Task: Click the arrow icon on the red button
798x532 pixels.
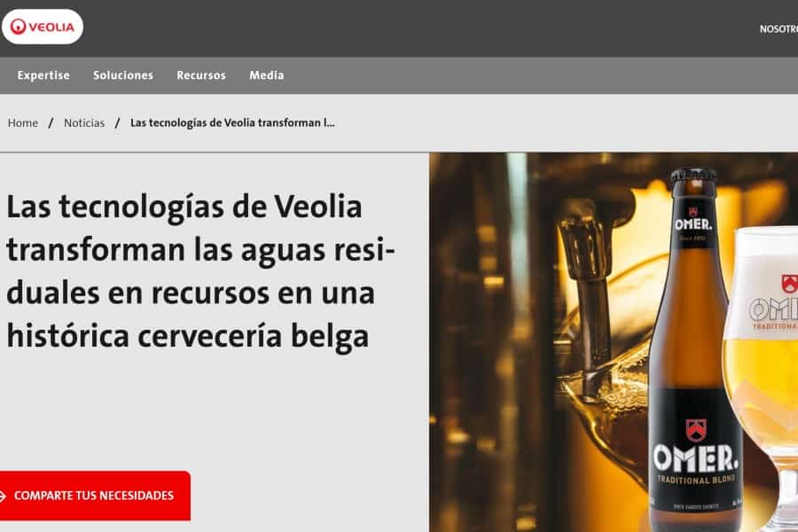Action: (3, 496)
